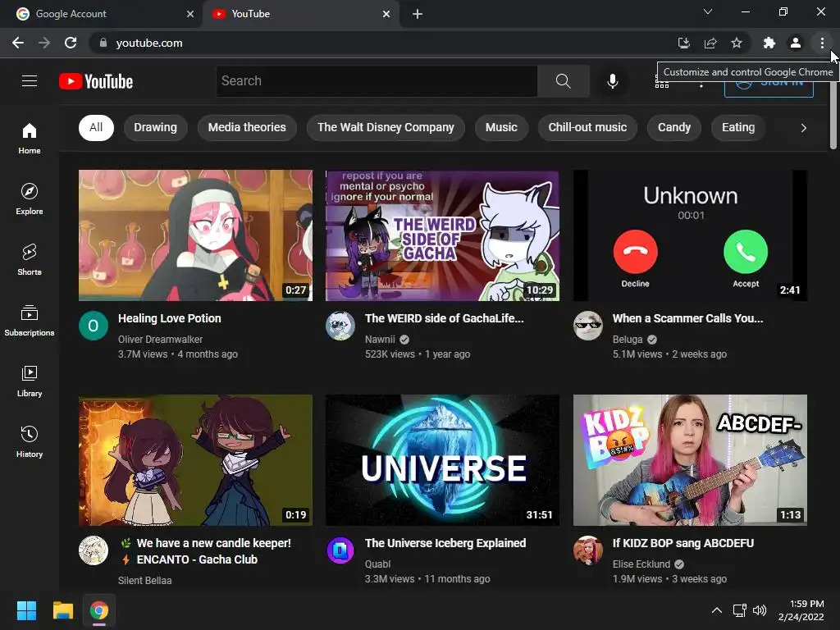
Task: Open 'The Universe Iceberg Explained' title
Action: [445, 543]
